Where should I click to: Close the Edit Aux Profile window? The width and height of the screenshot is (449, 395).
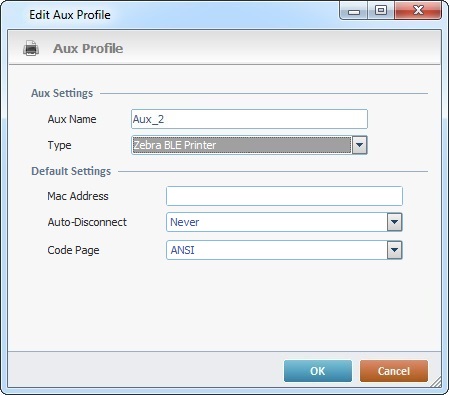[x=418, y=11]
